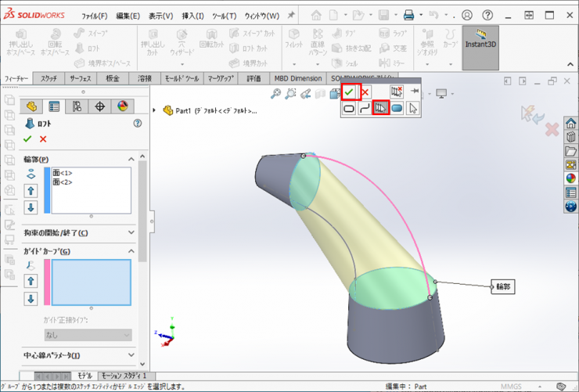Switch to the モーション スタディ 1 tab

click(x=124, y=376)
